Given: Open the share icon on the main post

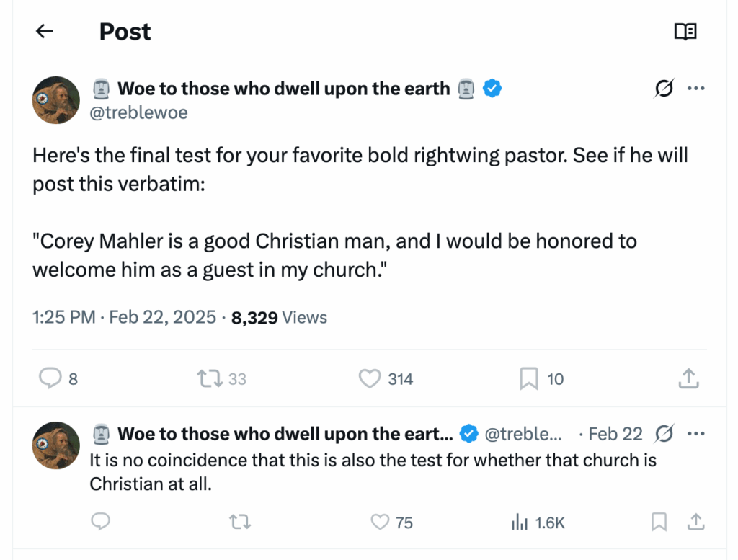Looking at the screenshot, I should coord(688,378).
